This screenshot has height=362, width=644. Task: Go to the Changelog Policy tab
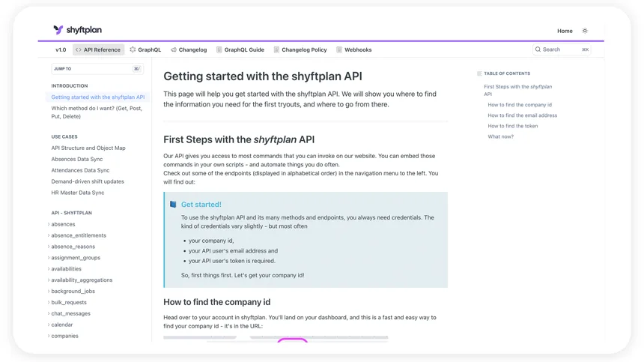coord(300,49)
